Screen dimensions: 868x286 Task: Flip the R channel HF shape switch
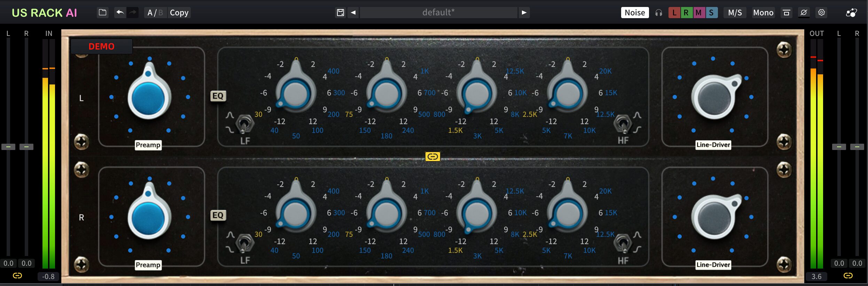coord(623,243)
